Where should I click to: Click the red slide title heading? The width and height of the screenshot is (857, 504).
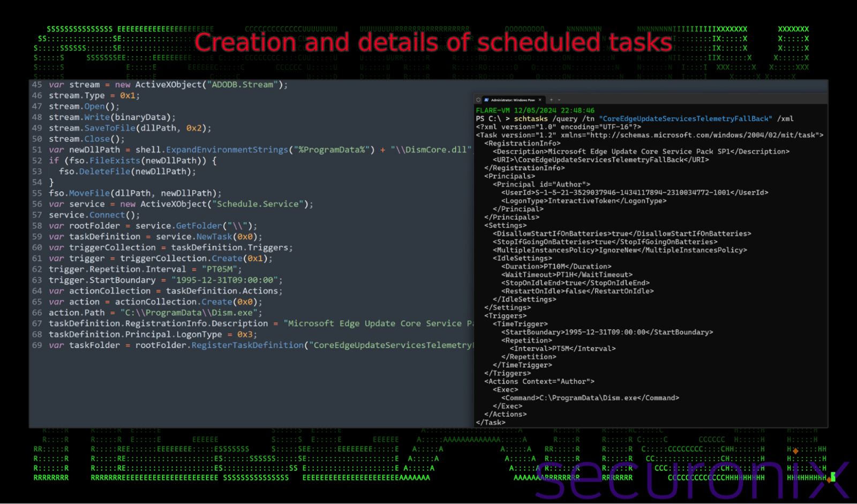pyautogui.click(x=433, y=42)
